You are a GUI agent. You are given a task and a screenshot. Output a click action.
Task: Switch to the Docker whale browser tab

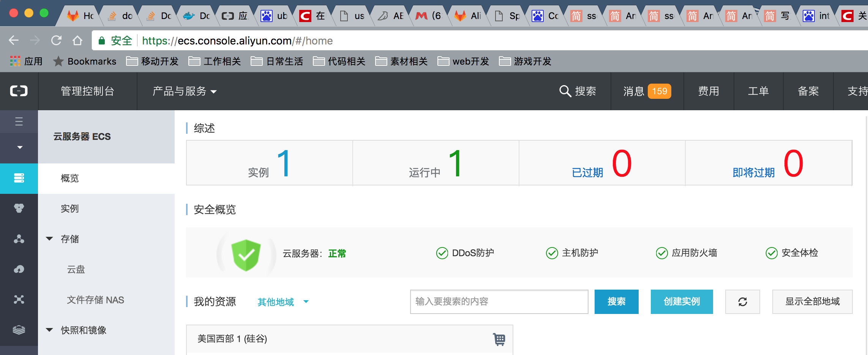coord(197,16)
